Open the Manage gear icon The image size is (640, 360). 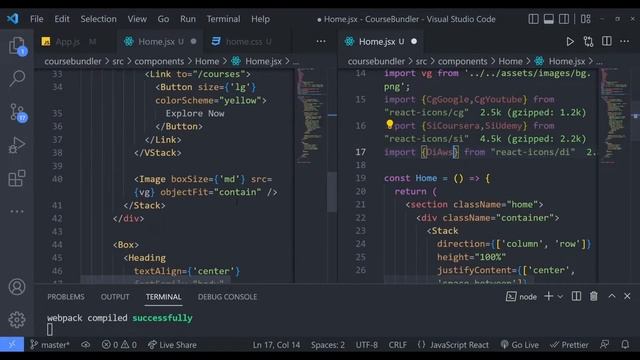coord(17,320)
